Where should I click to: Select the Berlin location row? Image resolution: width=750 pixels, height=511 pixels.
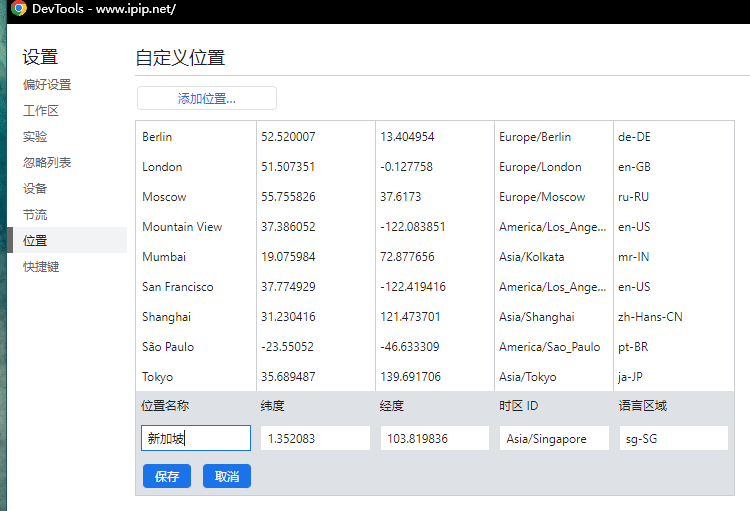[158, 137]
